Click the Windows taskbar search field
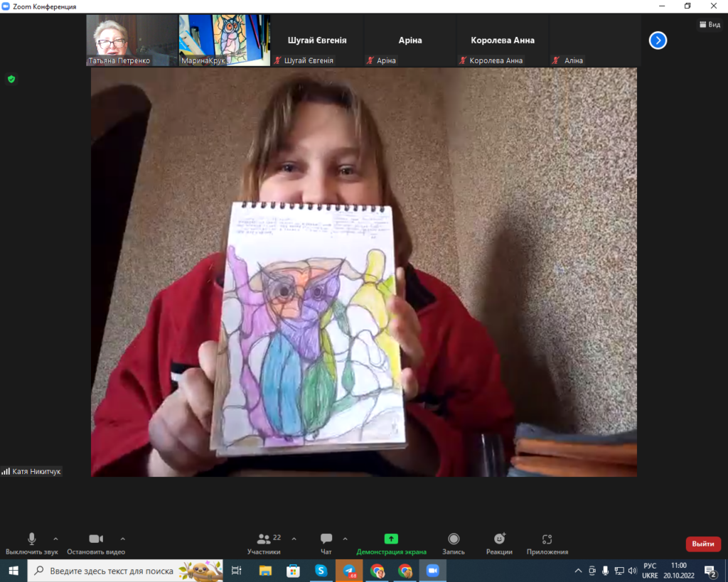Image resolution: width=728 pixels, height=582 pixels. pyautogui.click(x=124, y=570)
